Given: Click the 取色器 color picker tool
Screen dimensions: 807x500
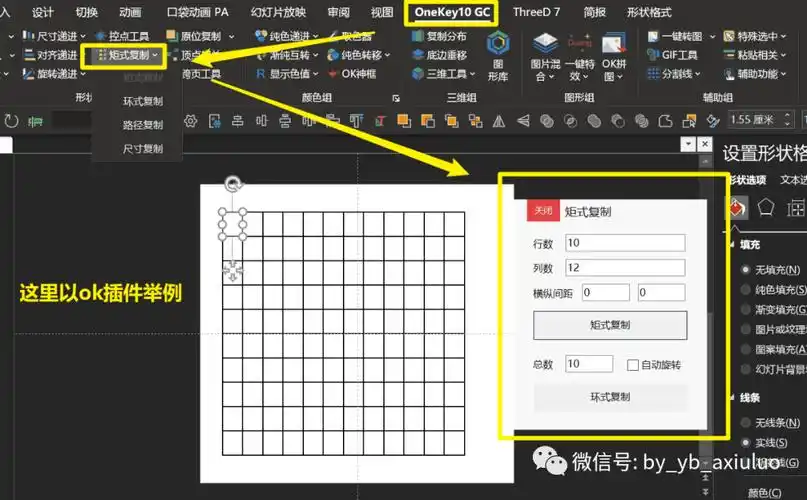Looking at the screenshot, I should [351, 36].
